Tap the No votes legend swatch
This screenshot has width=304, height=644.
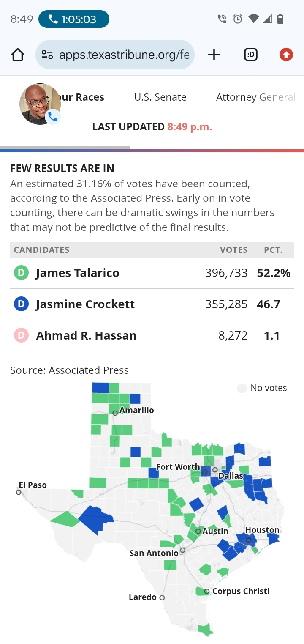tap(242, 388)
